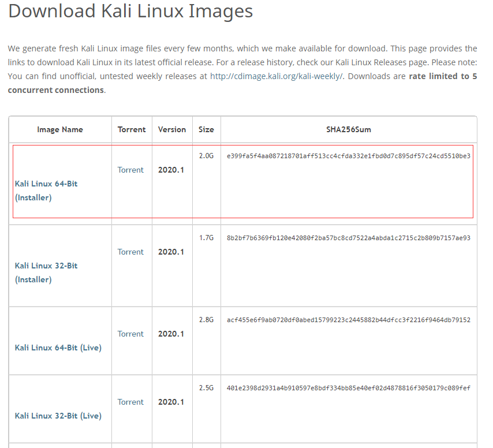
Task: Select the SHA256 hash starting with e399fa5f
Action: (349, 156)
